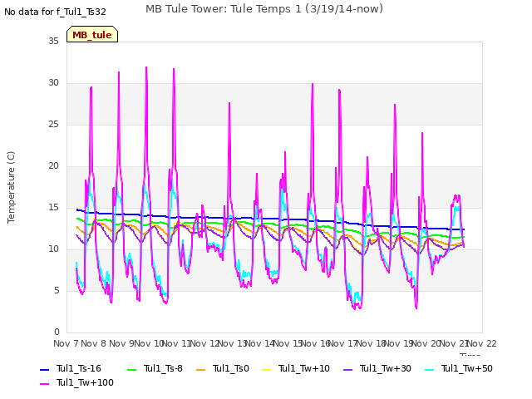Click the orange Tul1_Ts0 legend swatch
Image resolution: width=532 pixels, height=399 pixels.
click(201, 369)
